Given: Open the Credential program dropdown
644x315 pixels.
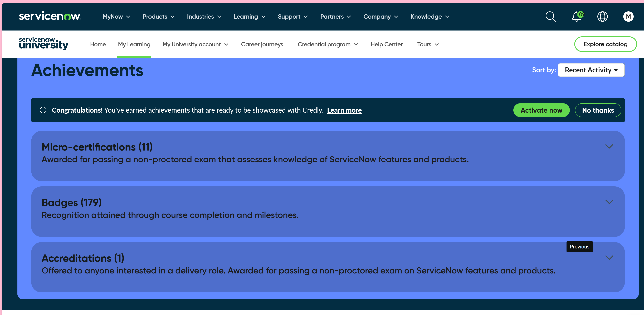Looking at the screenshot, I should tap(328, 44).
